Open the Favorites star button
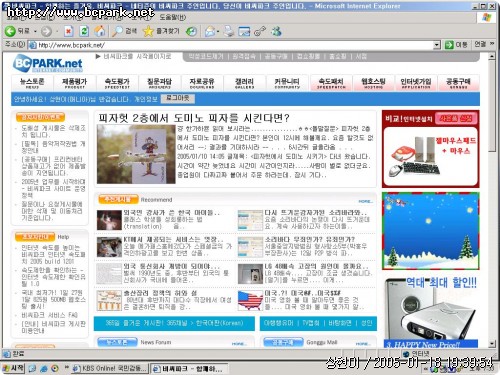Viewport: 500px width, 375px height. point(161,31)
